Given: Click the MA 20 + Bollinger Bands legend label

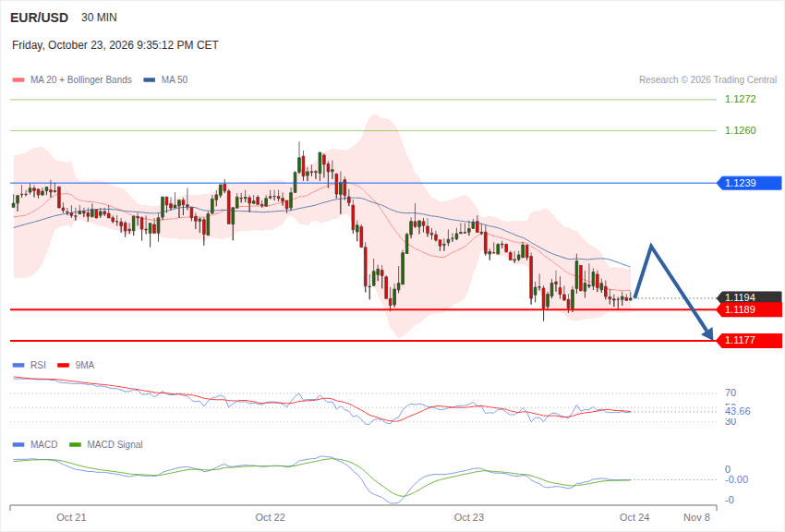Looking at the screenshot, I should point(81,80).
